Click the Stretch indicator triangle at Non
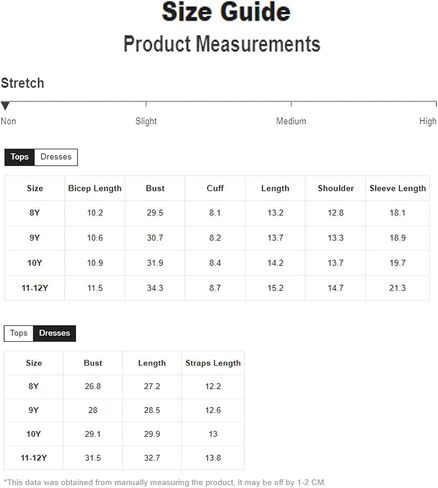This screenshot has width=438, height=488. tap(5, 106)
